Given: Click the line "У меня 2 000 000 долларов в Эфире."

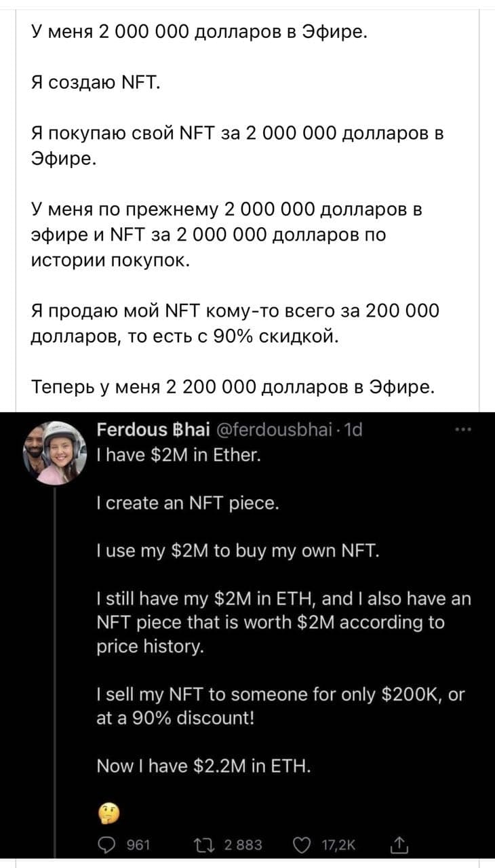Looking at the screenshot, I should 199,31.
